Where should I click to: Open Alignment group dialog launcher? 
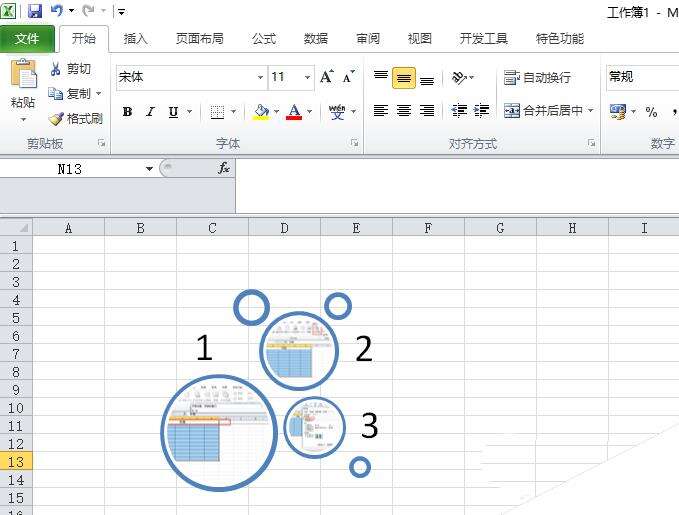tap(592, 143)
